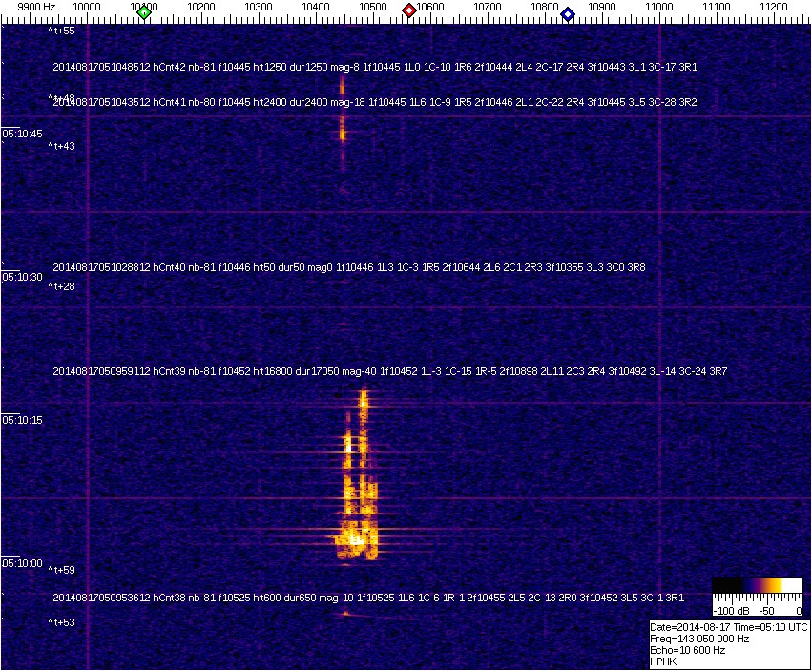The height and width of the screenshot is (671, 812).
Task: Select the 05:10:15 time label
Action: pyautogui.click(x=23, y=420)
